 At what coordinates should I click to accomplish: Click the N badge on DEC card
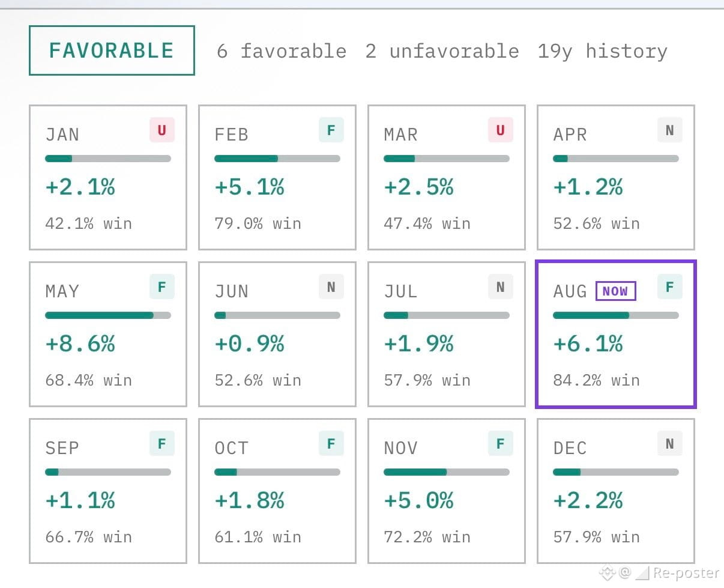(x=670, y=443)
